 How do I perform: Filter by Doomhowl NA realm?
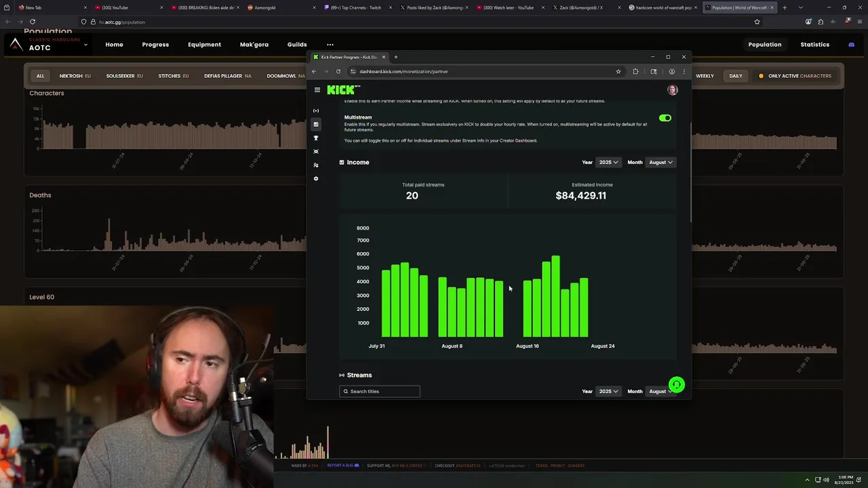[286, 76]
